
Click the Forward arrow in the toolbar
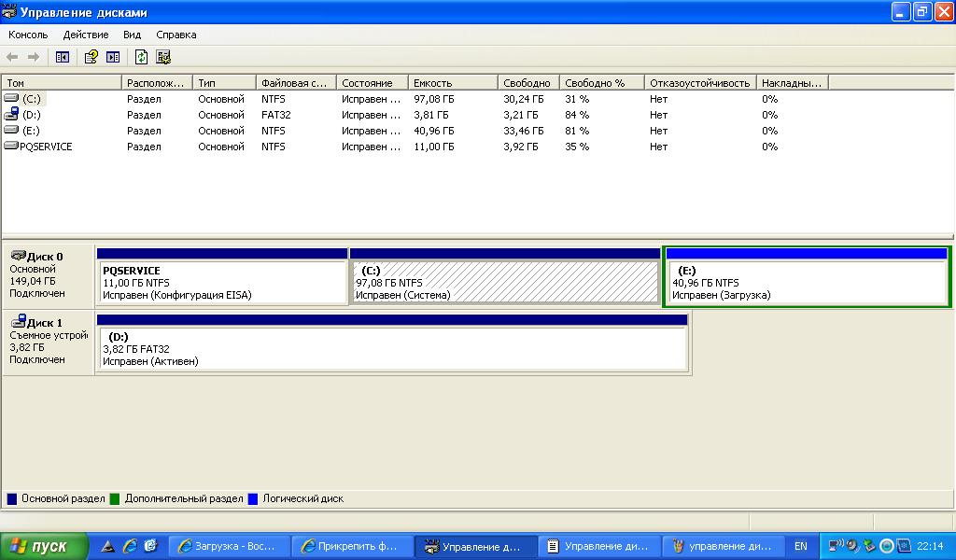point(34,57)
